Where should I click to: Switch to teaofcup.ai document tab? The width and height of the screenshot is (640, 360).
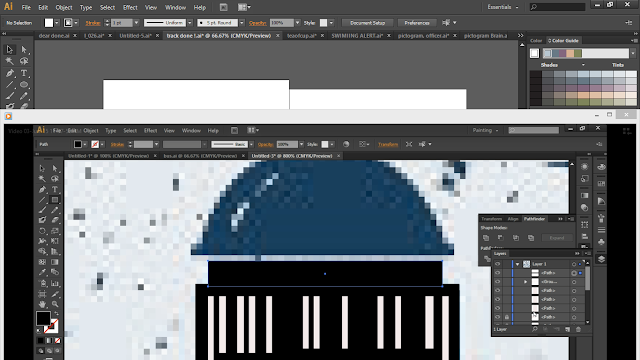tap(302, 36)
